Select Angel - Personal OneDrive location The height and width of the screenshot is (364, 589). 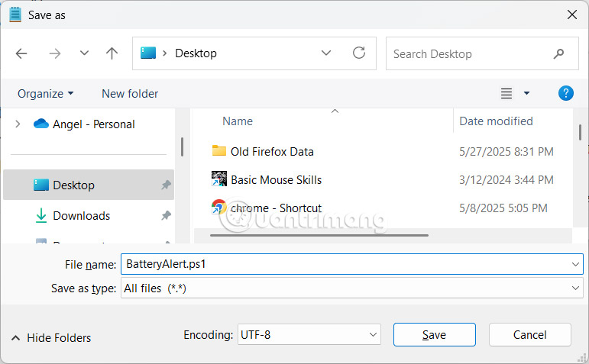pos(93,124)
